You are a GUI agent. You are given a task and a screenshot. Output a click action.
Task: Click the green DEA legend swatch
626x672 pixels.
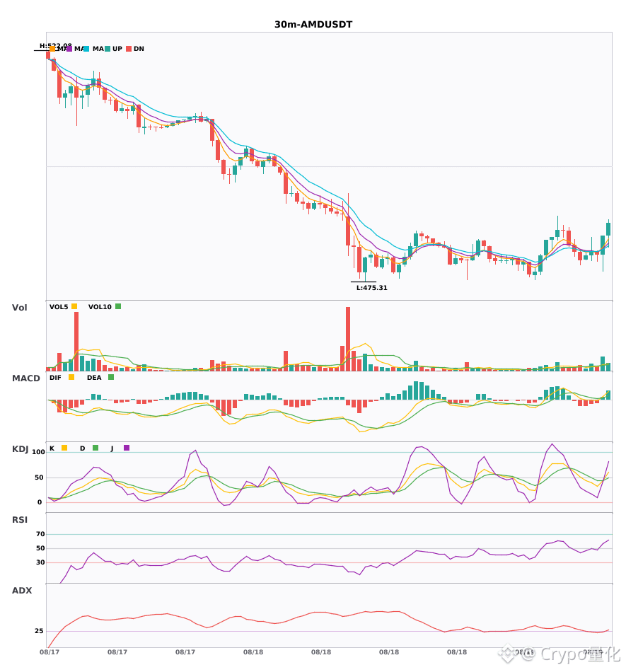[111, 377]
